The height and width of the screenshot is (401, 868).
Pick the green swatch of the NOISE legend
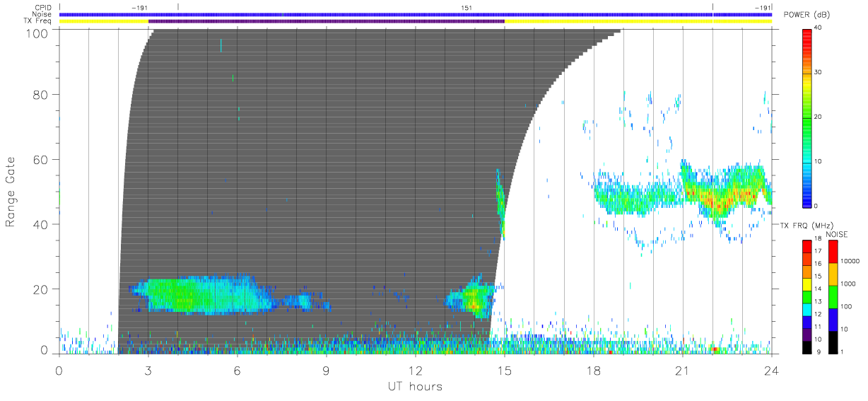click(832, 297)
